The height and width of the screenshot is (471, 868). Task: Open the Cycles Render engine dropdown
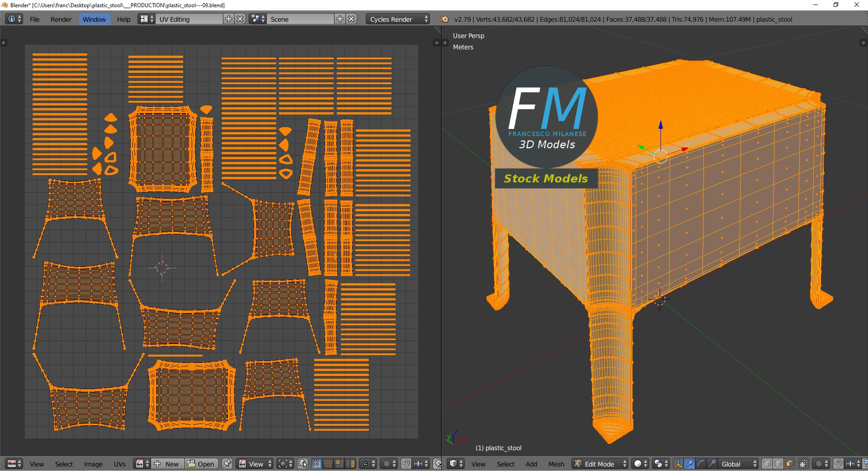pyautogui.click(x=398, y=19)
